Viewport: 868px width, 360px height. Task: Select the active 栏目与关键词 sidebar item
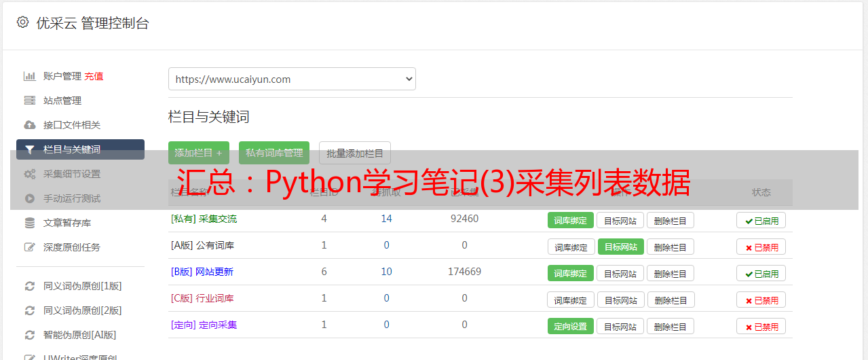80,149
